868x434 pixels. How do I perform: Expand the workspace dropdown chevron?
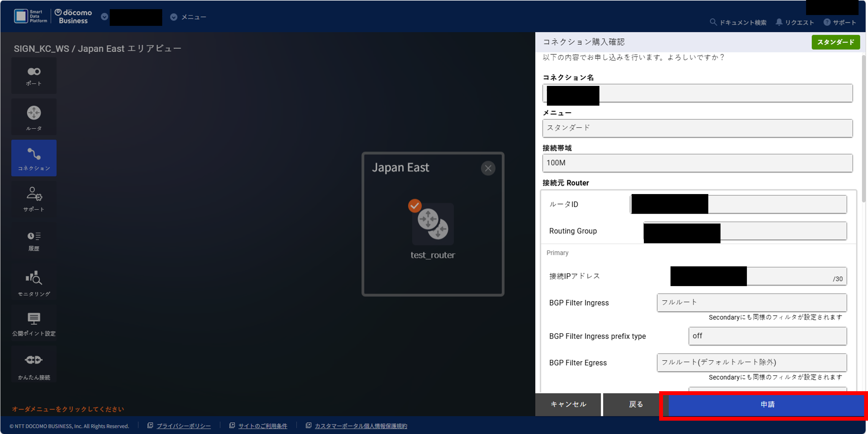coord(104,17)
